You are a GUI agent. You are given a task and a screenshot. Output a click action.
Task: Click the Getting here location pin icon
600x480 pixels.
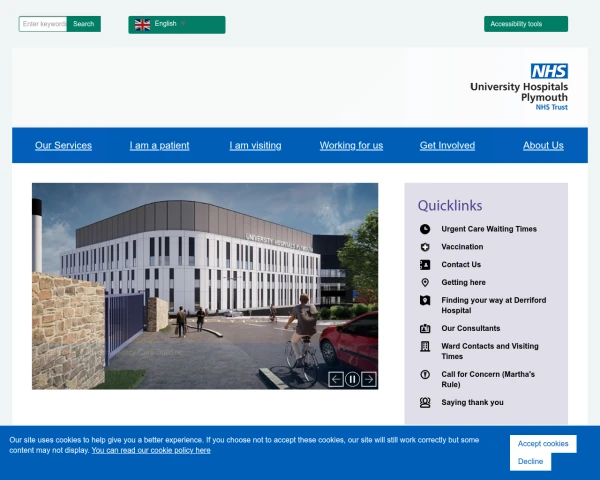pos(425,282)
